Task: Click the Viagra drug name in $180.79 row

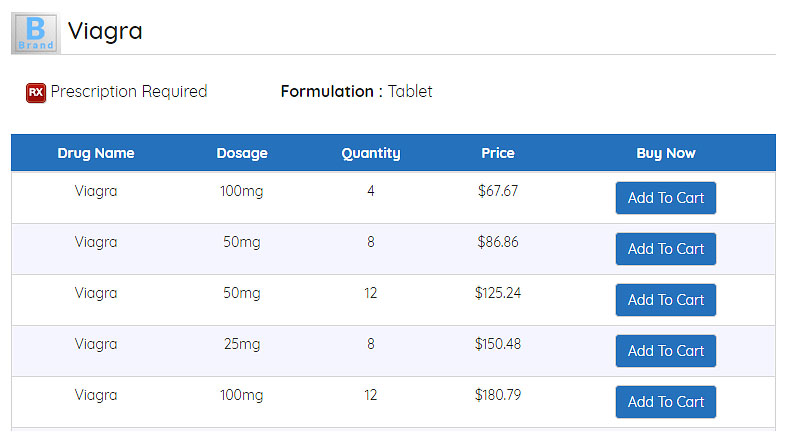Action: [96, 396]
